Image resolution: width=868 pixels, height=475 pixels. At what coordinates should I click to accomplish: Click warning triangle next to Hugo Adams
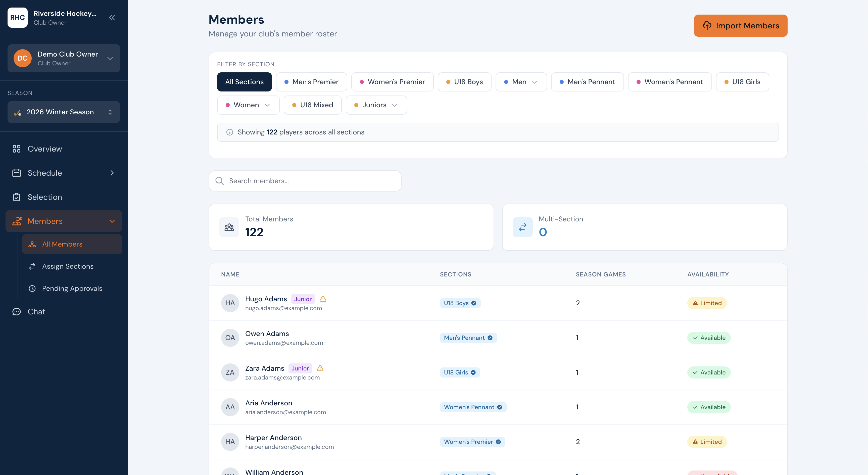(x=323, y=299)
